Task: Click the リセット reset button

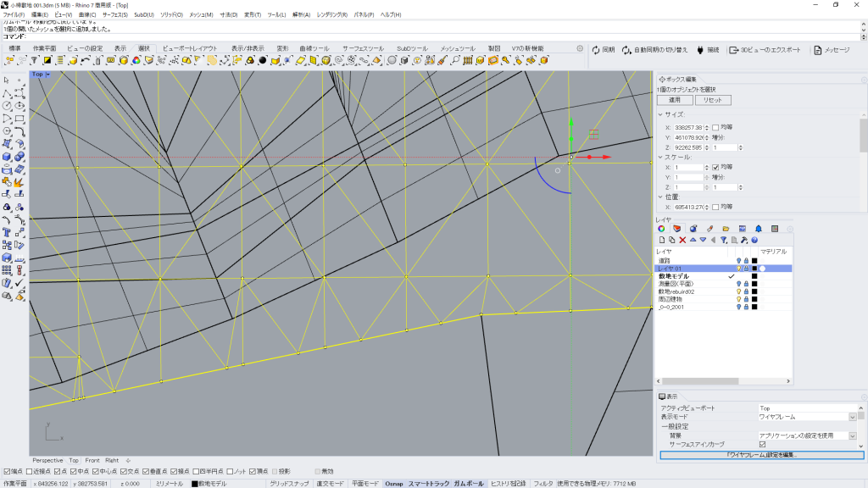Action: coord(712,100)
